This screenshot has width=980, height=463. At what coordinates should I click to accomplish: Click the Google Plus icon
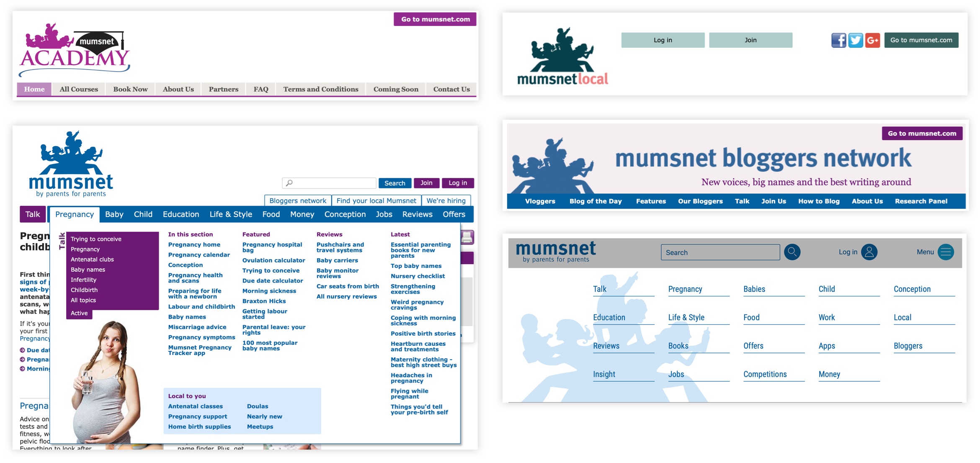click(x=873, y=40)
